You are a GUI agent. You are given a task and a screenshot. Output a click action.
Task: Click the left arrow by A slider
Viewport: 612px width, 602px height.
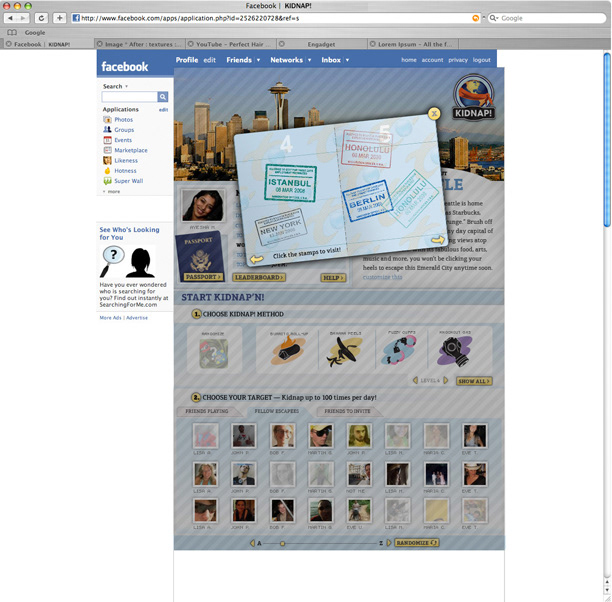coord(252,543)
